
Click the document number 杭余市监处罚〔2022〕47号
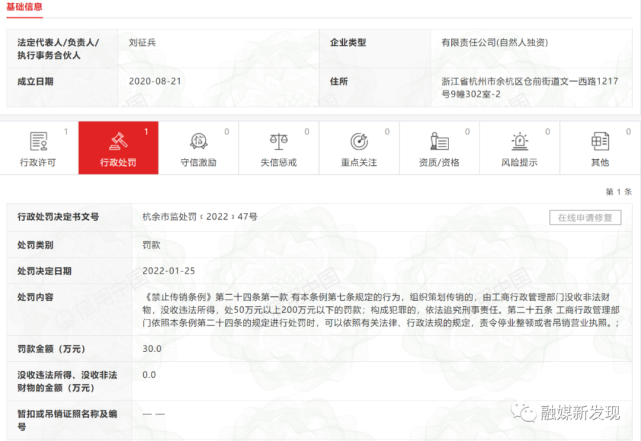[x=200, y=217]
